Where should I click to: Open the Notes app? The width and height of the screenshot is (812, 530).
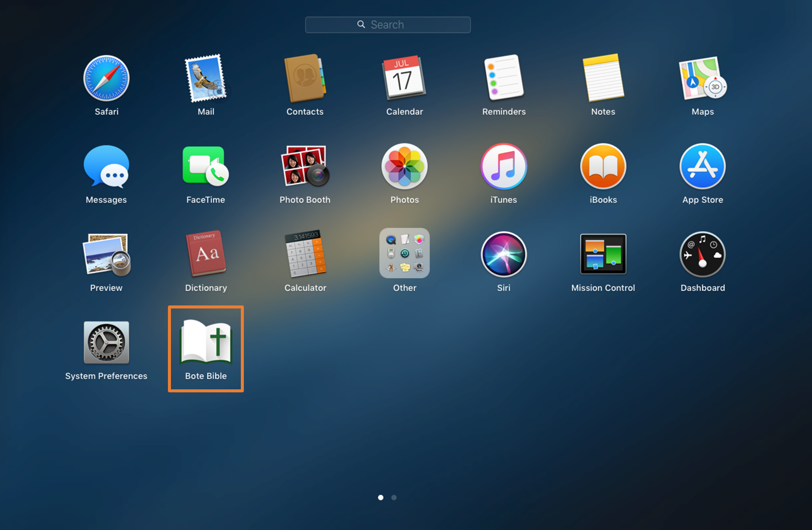603,78
